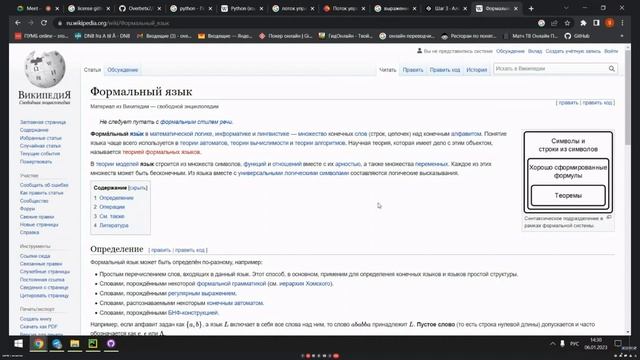Click the формальным стилем речи link
This screenshot has height=360, width=640.
(196, 122)
